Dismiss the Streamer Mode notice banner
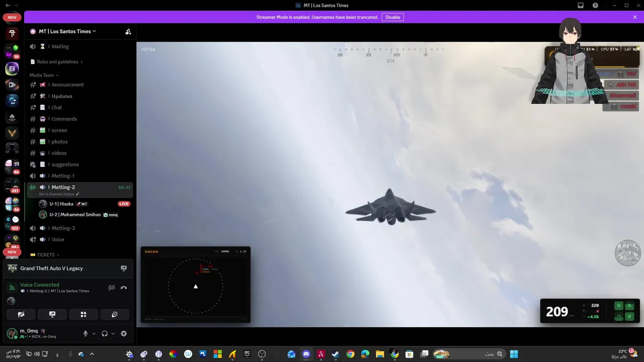 click(635, 17)
